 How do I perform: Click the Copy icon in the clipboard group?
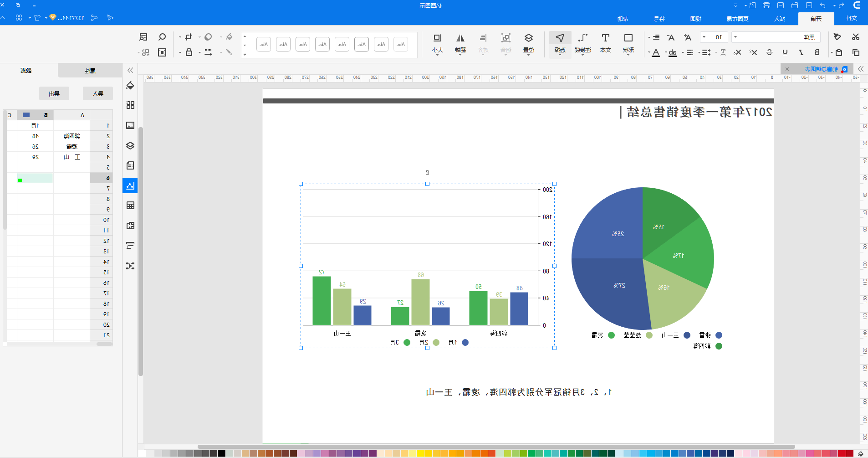coord(856,52)
